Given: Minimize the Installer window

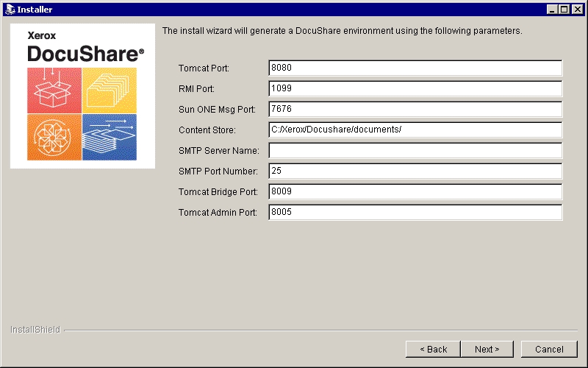Looking at the screenshot, I should click(552, 10).
